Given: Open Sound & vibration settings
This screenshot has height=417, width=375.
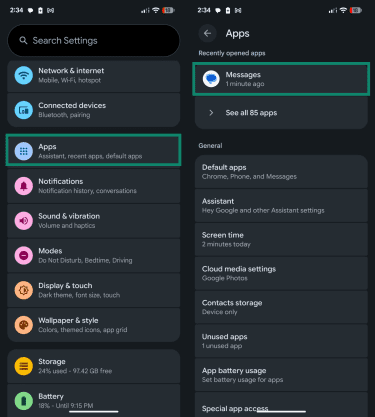Looking at the screenshot, I should 94,221.
